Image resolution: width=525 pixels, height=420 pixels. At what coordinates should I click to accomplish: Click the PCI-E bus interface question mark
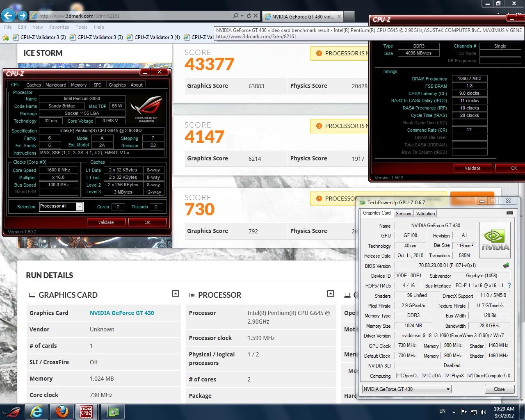[x=509, y=285]
